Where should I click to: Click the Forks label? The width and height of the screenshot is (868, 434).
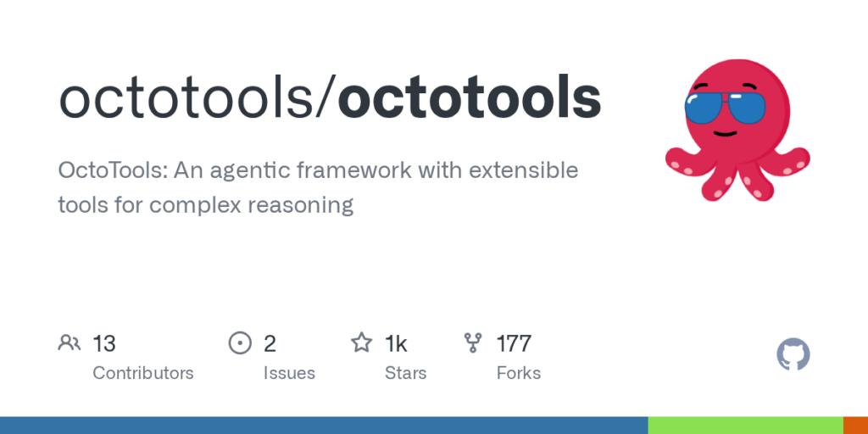click(519, 373)
